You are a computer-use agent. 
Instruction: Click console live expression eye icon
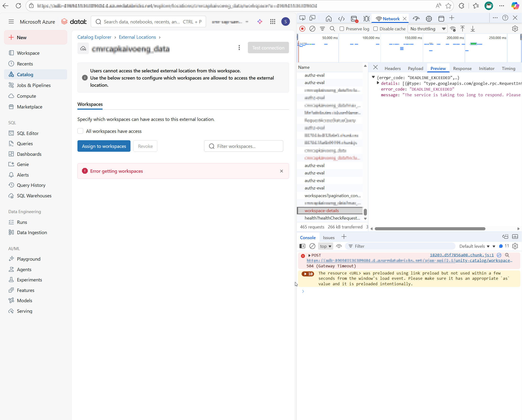339,246
